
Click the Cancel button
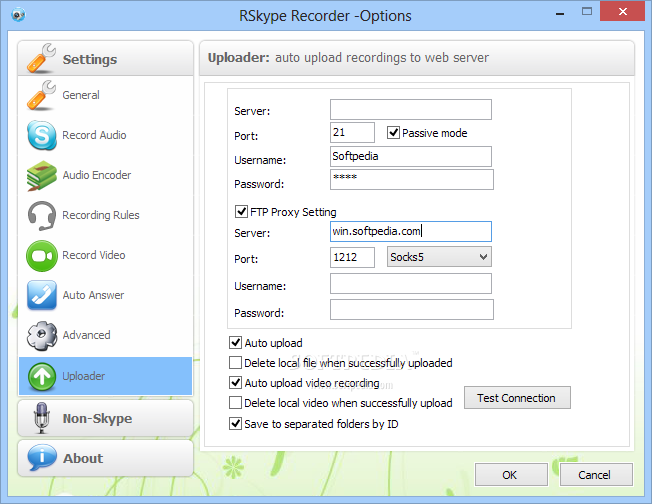point(596,475)
